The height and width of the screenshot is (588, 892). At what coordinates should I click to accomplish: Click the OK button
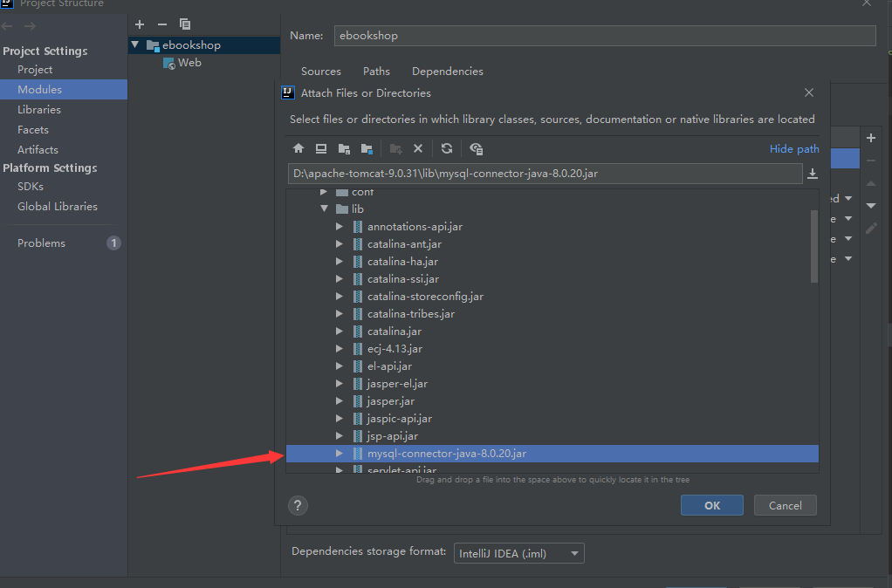click(711, 505)
